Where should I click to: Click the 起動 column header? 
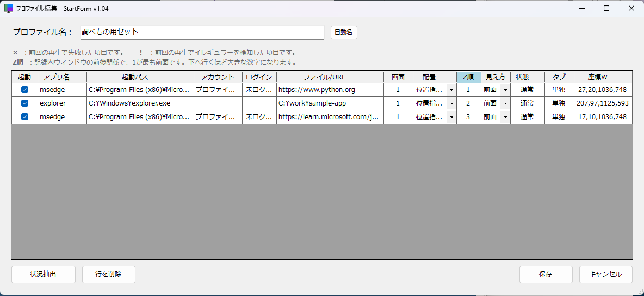click(24, 77)
